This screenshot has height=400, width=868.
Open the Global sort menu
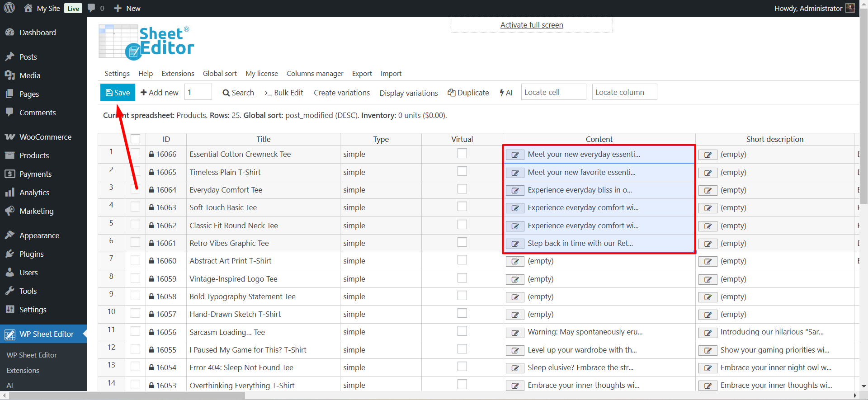tap(220, 74)
